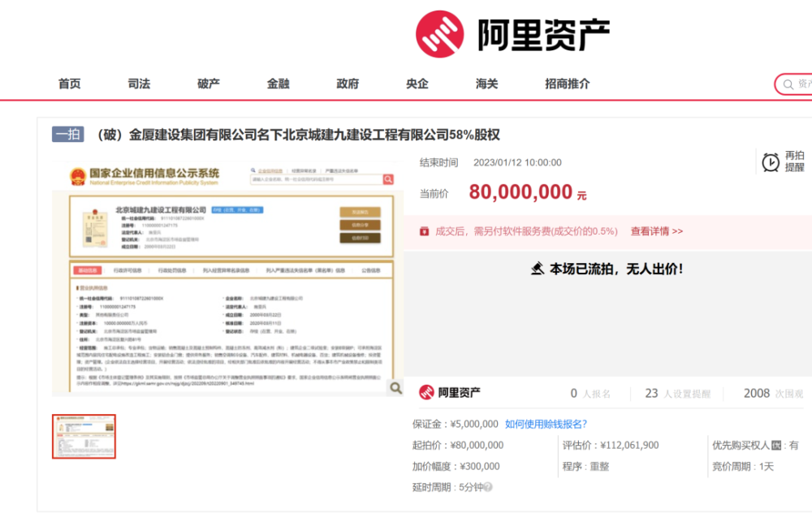Viewport: 812px width, 526px height.
Task: Click the 0 人报名 count
Action: [x=590, y=394]
